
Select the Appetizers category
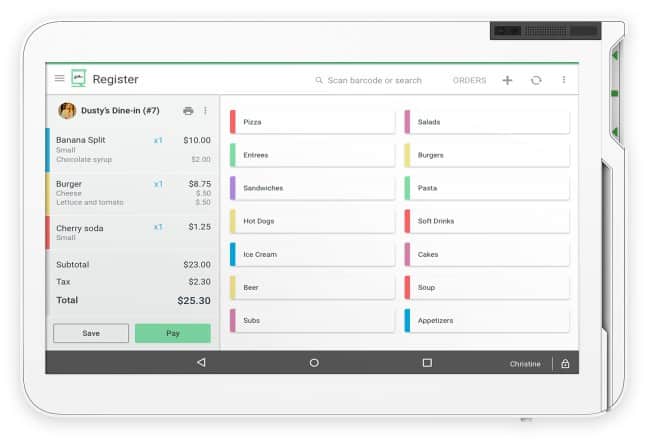coord(487,320)
